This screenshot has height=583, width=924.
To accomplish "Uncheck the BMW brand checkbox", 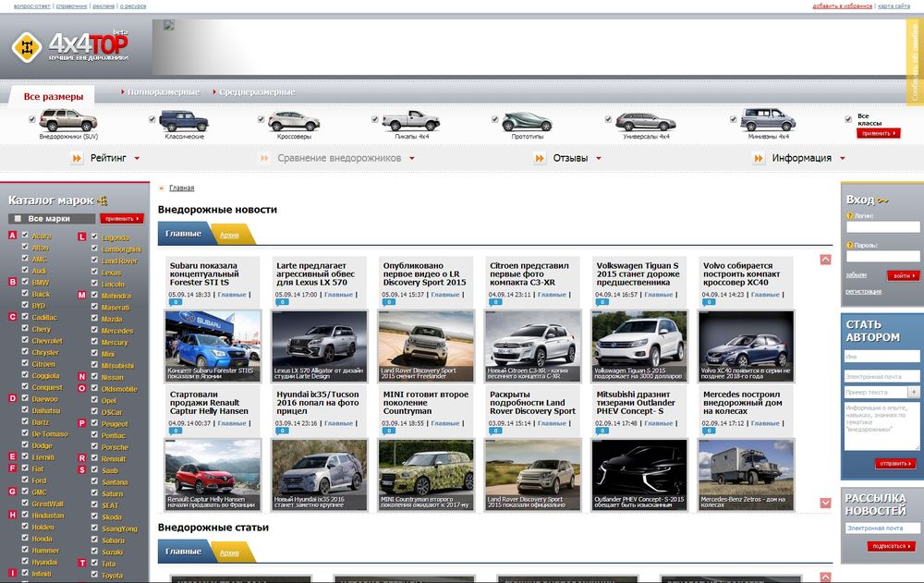I will tap(25, 281).
